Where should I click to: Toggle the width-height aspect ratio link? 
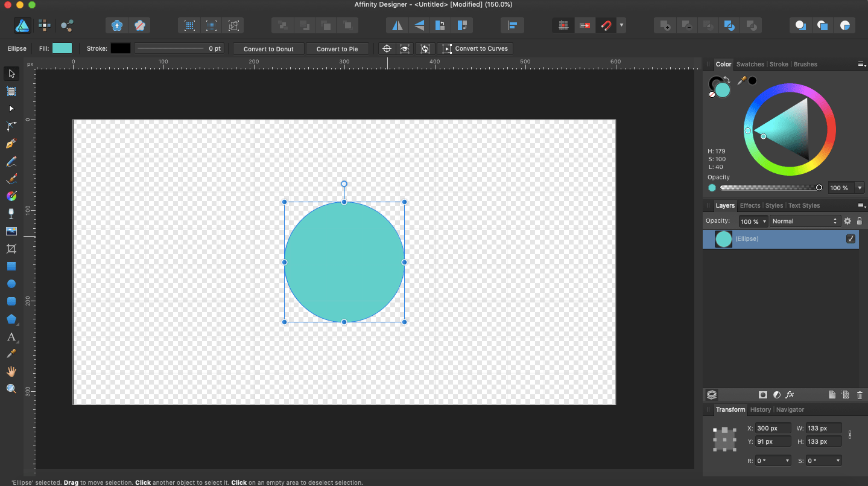click(x=850, y=435)
